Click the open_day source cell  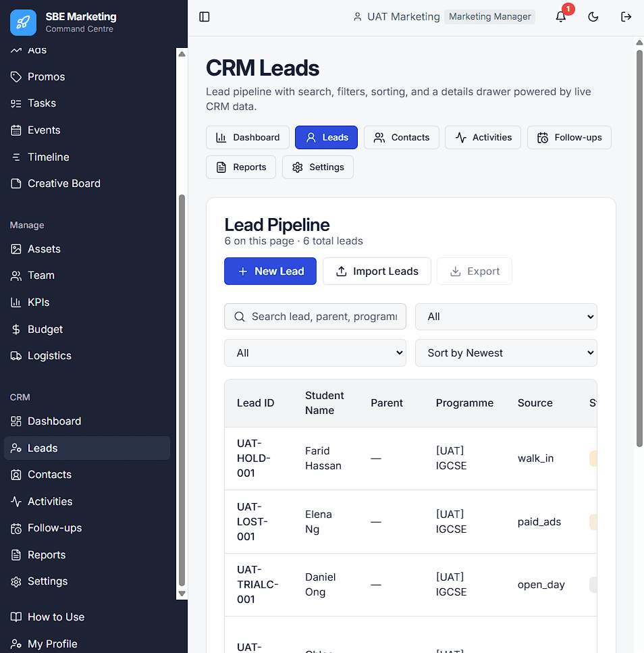[x=541, y=585]
